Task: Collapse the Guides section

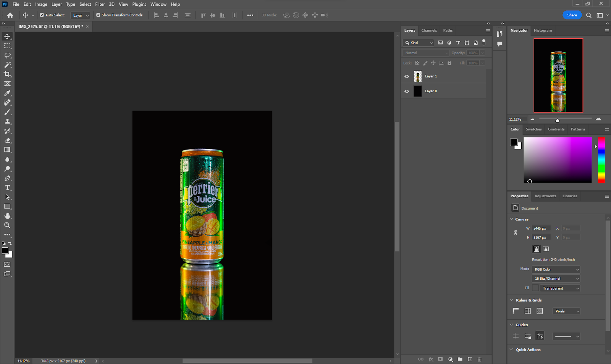Action: [x=512, y=325]
